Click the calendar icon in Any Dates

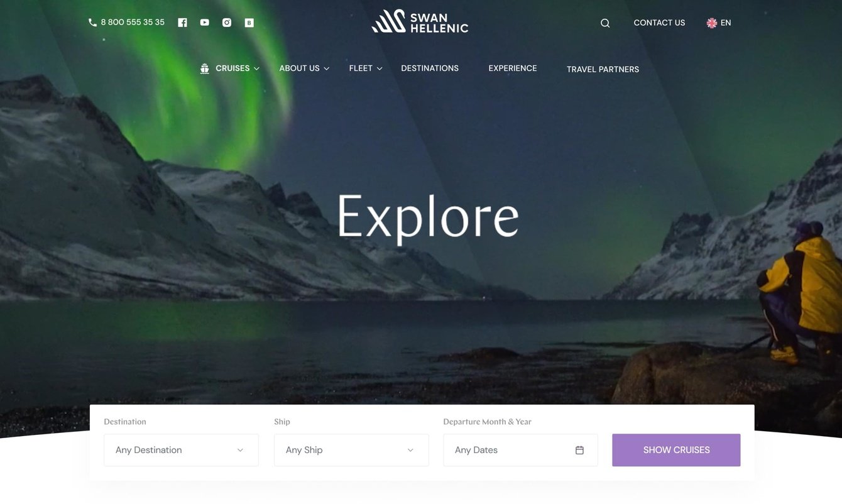click(x=579, y=450)
